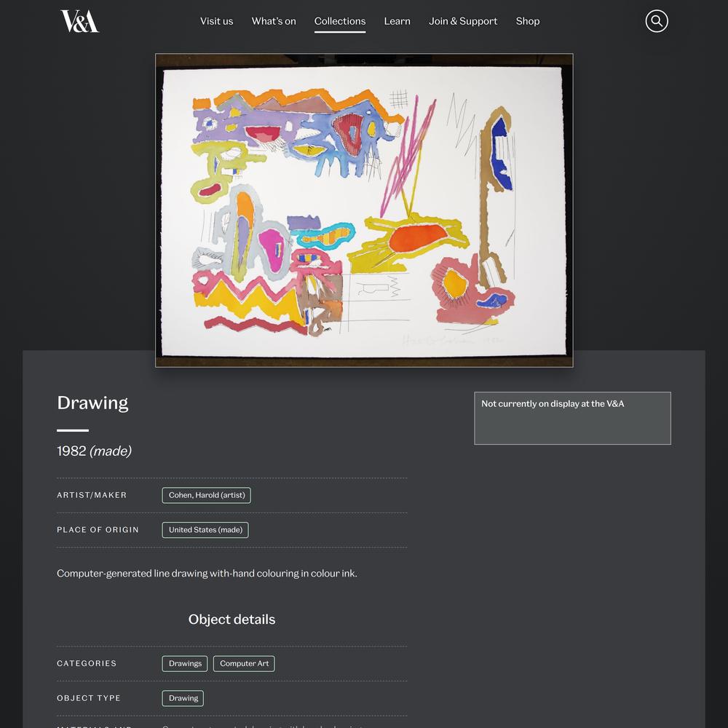This screenshot has width=728, height=728.
Task: Go to the Shop
Action: coord(527,21)
